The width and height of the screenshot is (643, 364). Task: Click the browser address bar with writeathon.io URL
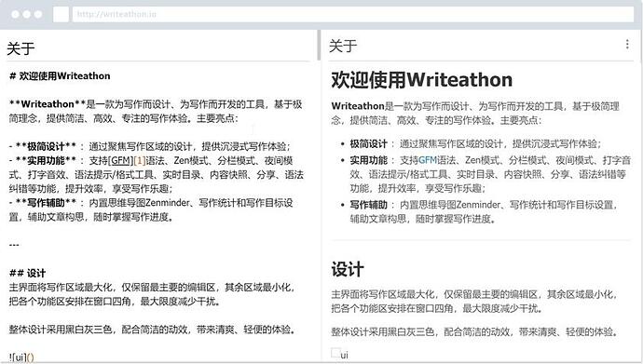[x=353, y=14]
